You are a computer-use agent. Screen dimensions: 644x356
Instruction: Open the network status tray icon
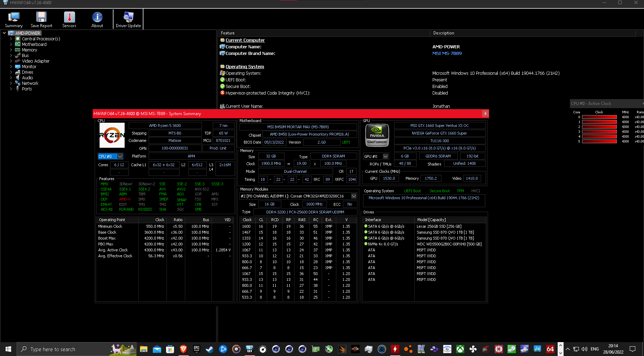point(576,349)
